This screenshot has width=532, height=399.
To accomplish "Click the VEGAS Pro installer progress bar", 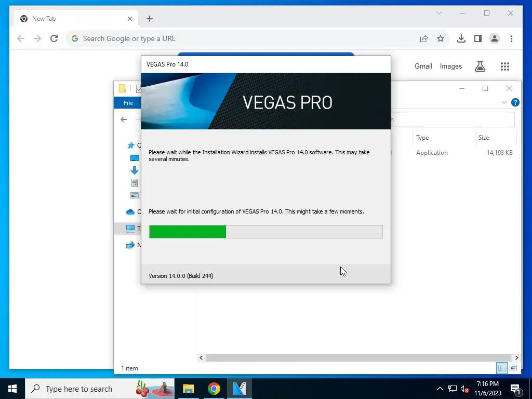I will (x=265, y=232).
